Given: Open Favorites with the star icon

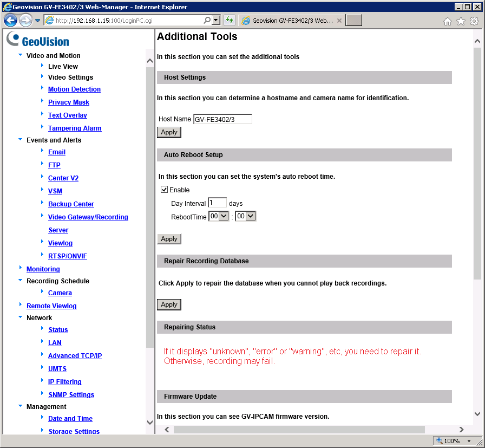Looking at the screenshot, I should pos(461,21).
